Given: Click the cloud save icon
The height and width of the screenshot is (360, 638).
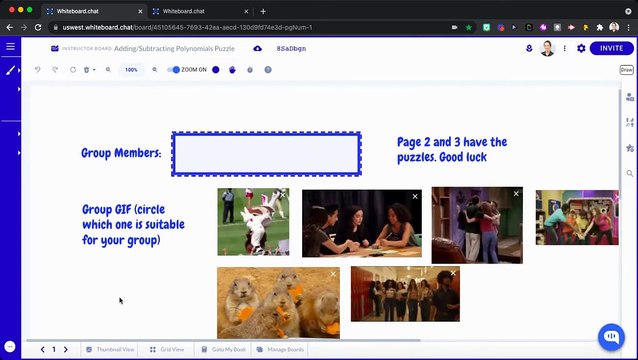Looking at the screenshot, I should (258, 48).
